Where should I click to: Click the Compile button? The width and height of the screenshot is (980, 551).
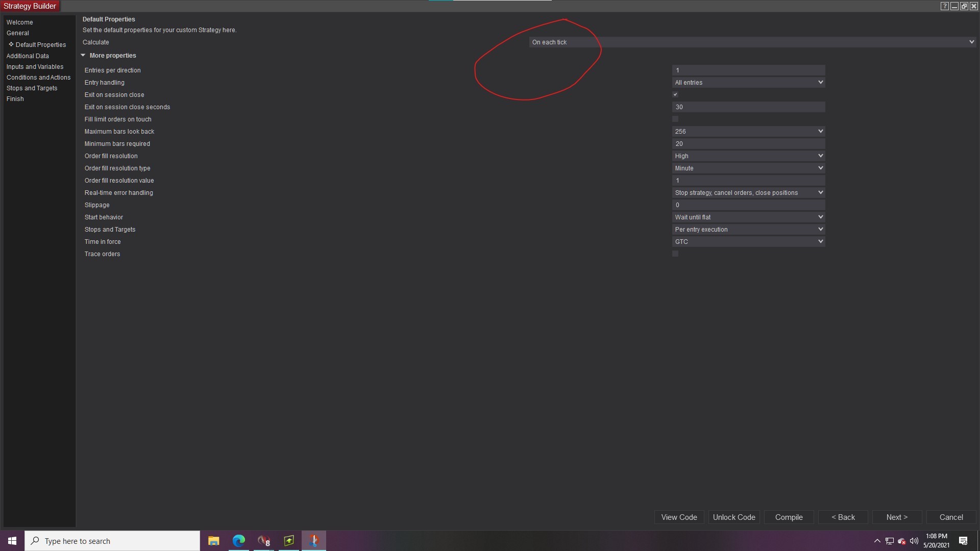tap(789, 517)
